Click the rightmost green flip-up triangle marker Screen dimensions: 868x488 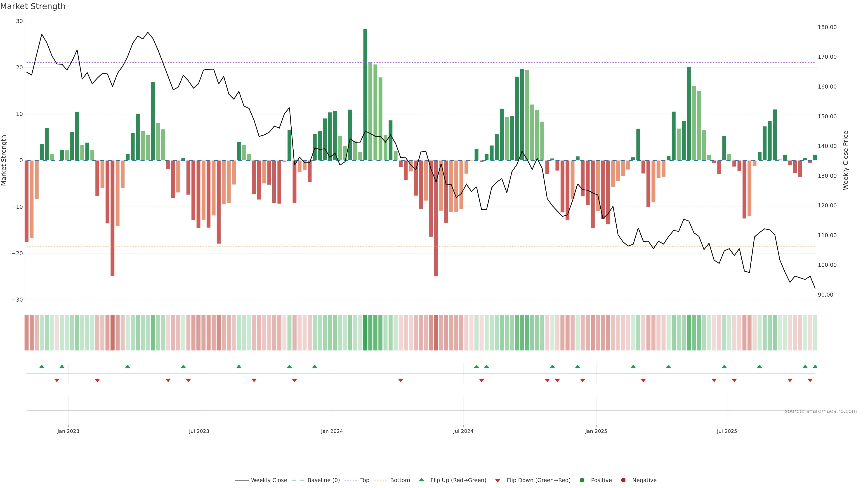pos(815,366)
